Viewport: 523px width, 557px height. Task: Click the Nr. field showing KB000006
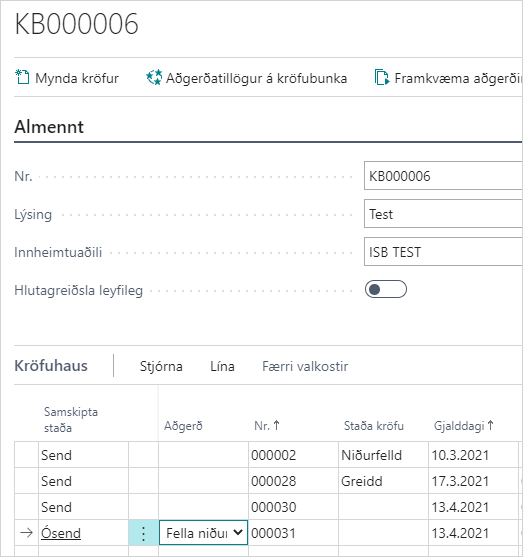click(443, 176)
